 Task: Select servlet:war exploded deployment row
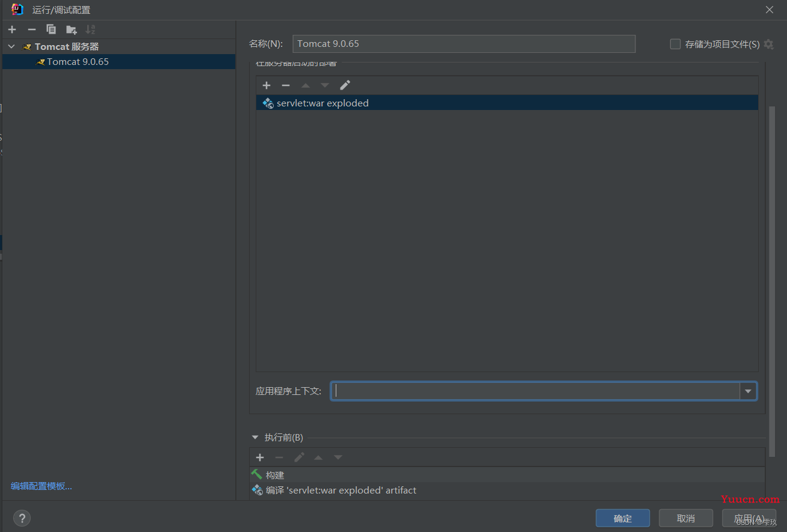pyautogui.click(x=507, y=103)
